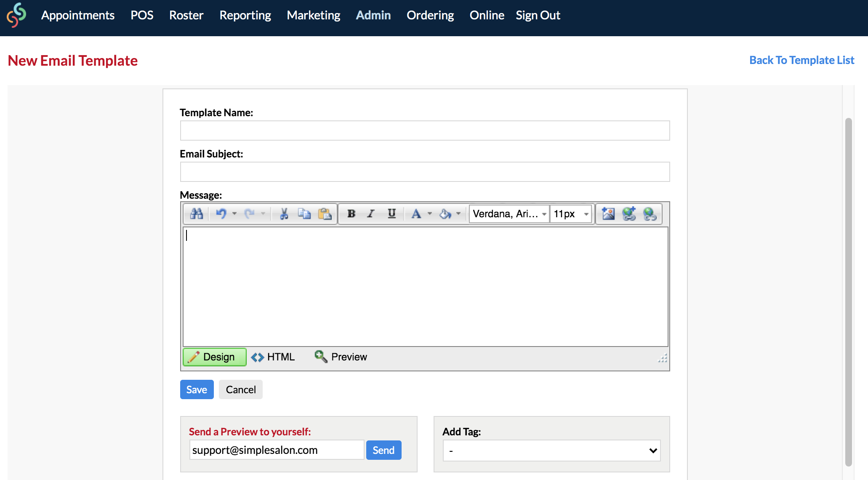Click the background color paint bucket icon
This screenshot has height=480, width=868.
coord(445,214)
